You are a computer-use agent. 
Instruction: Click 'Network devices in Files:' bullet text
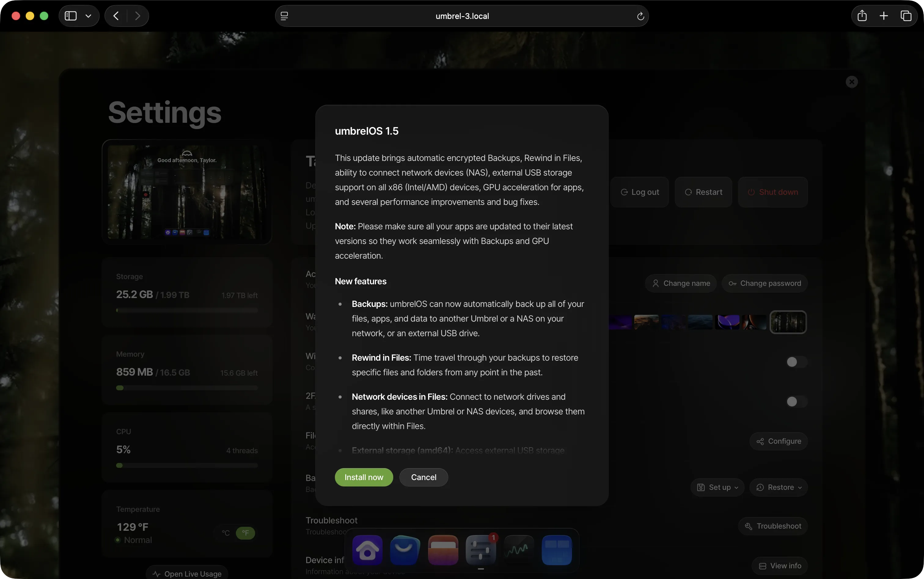point(400,397)
